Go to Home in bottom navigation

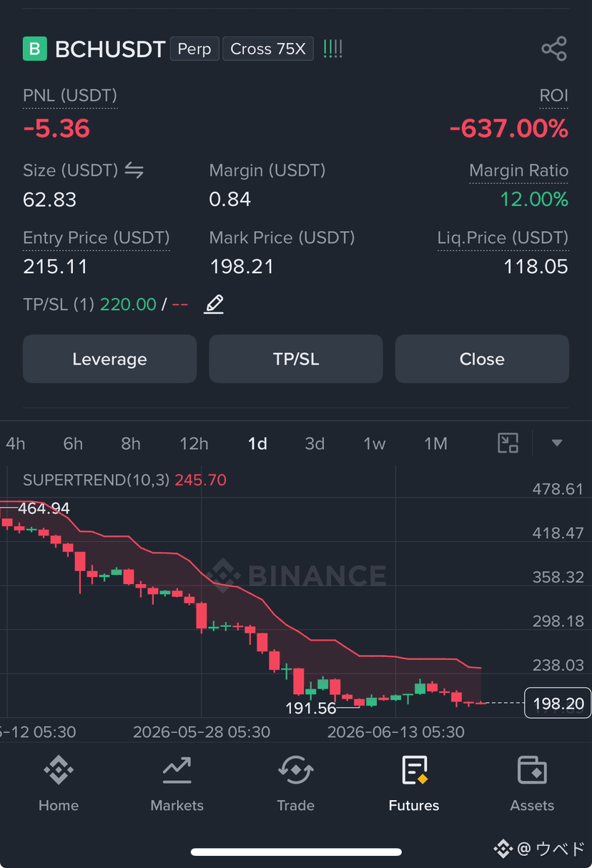(59, 784)
